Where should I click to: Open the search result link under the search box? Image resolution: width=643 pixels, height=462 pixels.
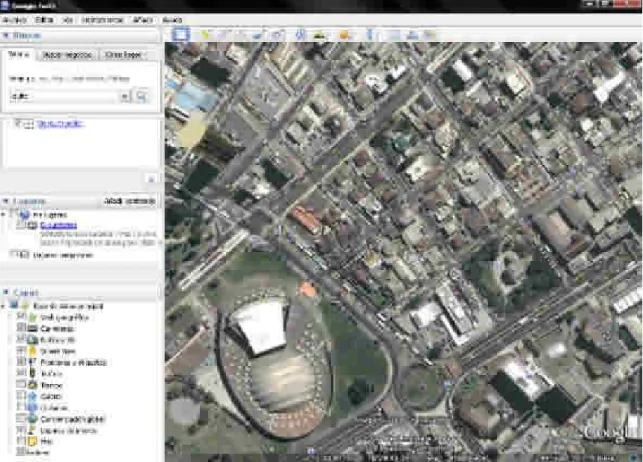click(61, 123)
